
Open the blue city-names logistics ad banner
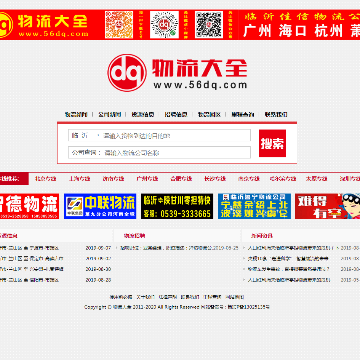point(254,206)
